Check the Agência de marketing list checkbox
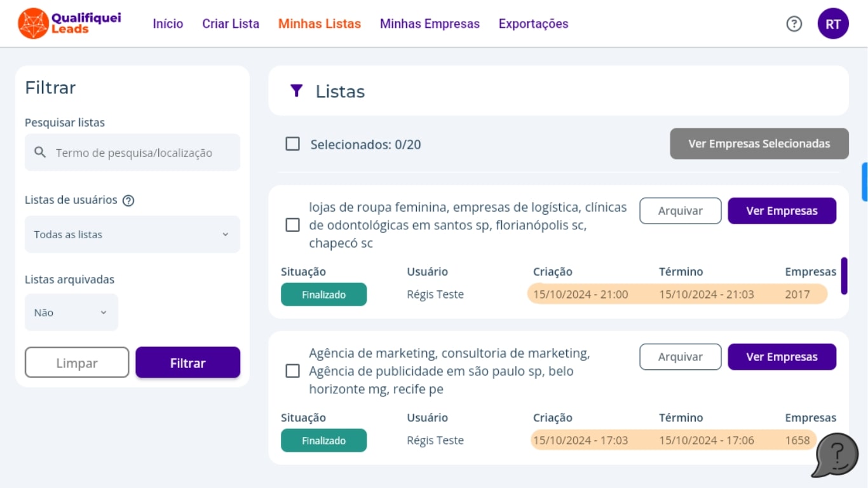The height and width of the screenshot is (488, 868). click(x=292, y=371)
